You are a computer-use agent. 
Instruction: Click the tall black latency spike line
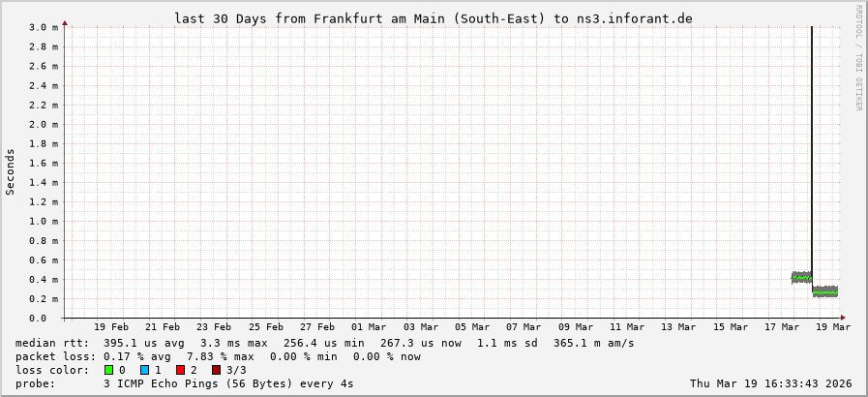click(x=811, y=145)
